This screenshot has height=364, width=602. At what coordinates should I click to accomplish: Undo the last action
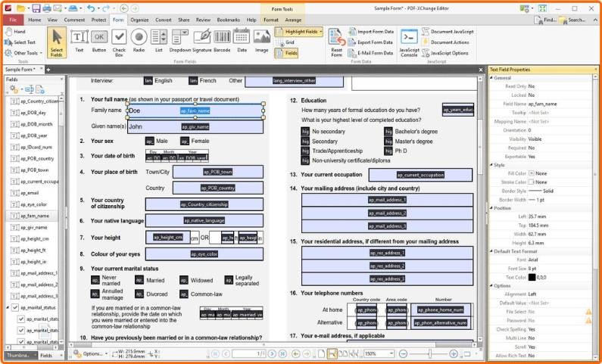click(x=90, y=8)
